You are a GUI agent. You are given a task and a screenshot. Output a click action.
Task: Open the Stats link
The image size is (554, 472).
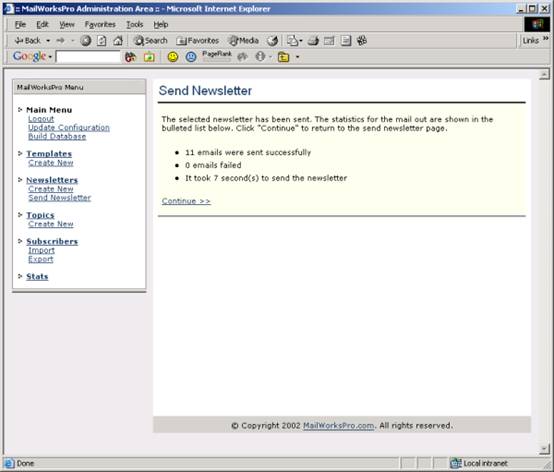37,276
